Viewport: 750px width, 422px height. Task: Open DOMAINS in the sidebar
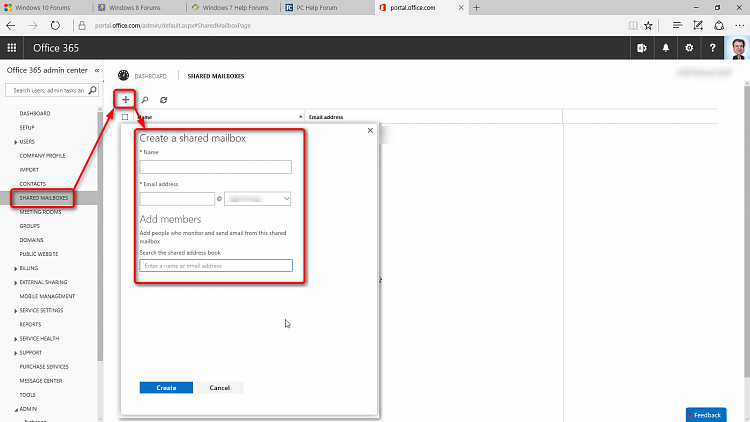pos(31,240)
